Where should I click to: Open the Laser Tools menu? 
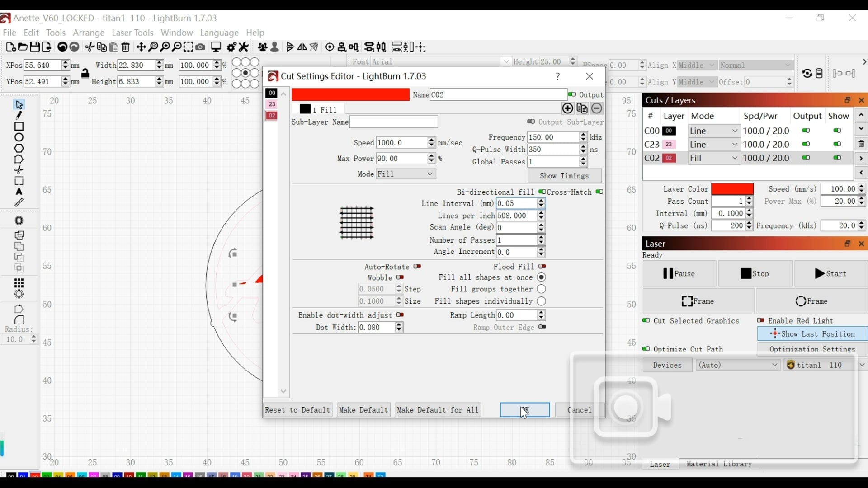pyautogui.click(x=132, y=33)
